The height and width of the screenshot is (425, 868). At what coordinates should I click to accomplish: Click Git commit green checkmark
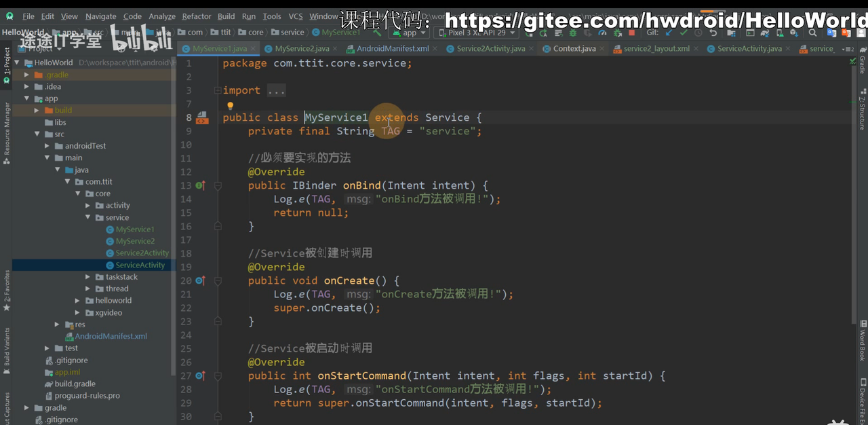pyautogui.click(x=684, y=33)
